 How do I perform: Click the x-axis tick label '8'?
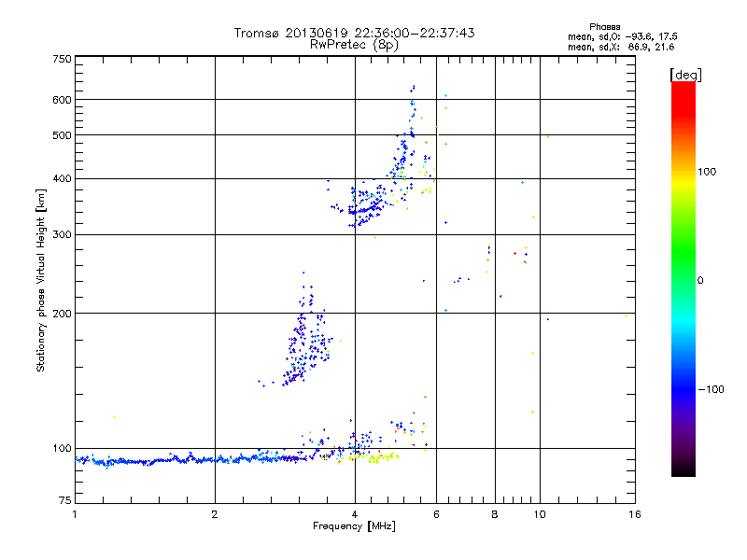click(495, 514)
